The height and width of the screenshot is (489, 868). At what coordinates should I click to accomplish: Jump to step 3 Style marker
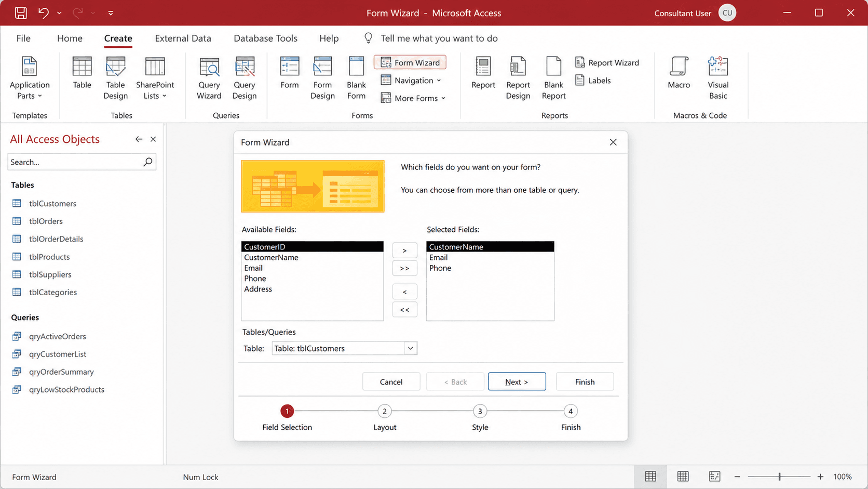(x=480, y=412)
